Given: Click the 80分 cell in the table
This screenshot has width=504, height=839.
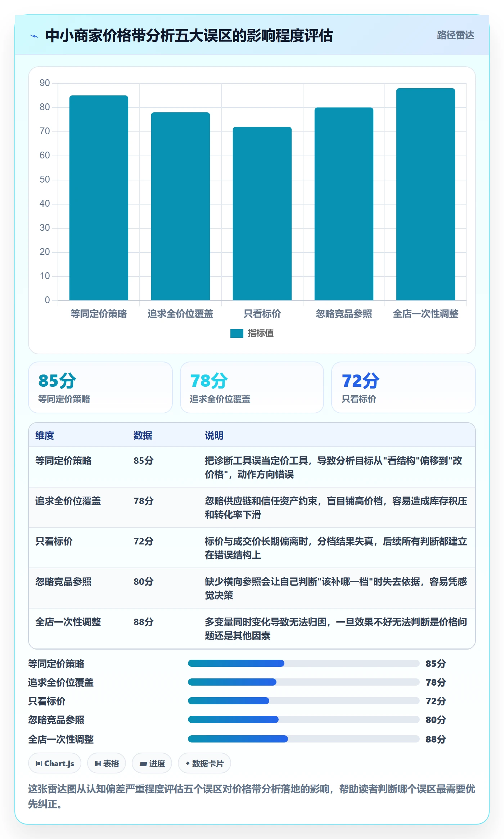Looking at the screenshot, I should click(144, 582).
